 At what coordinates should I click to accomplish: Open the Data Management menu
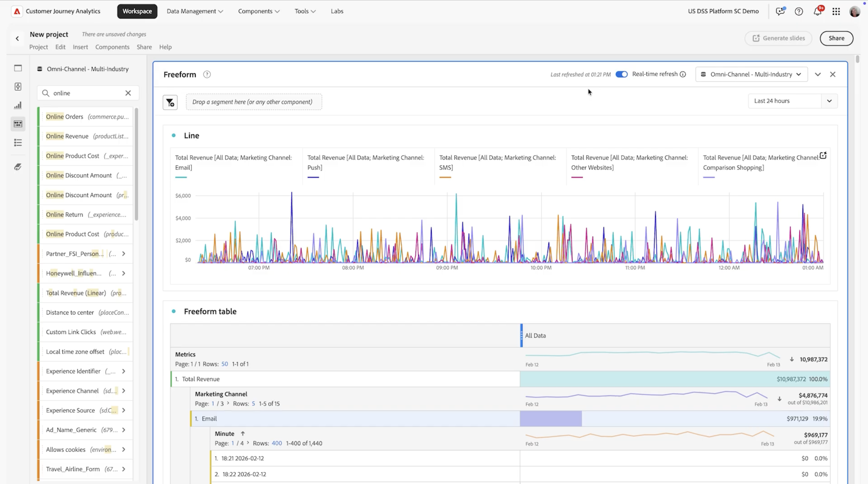[195, 11]
